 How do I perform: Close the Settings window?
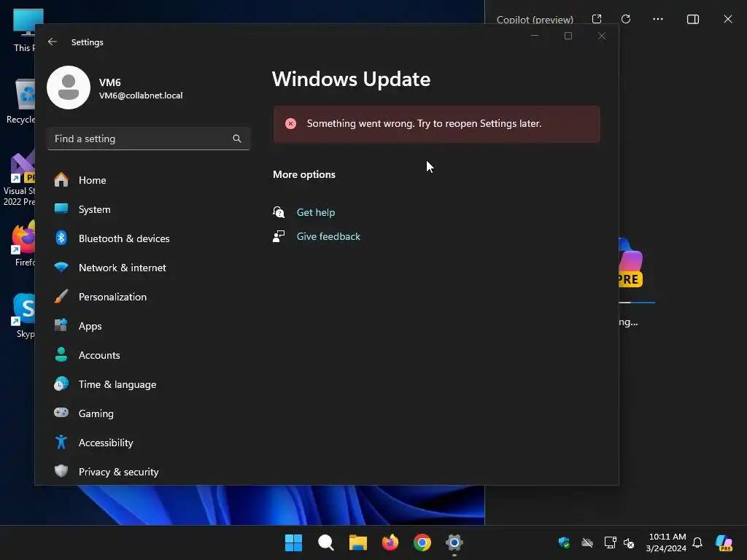[602, 36]
